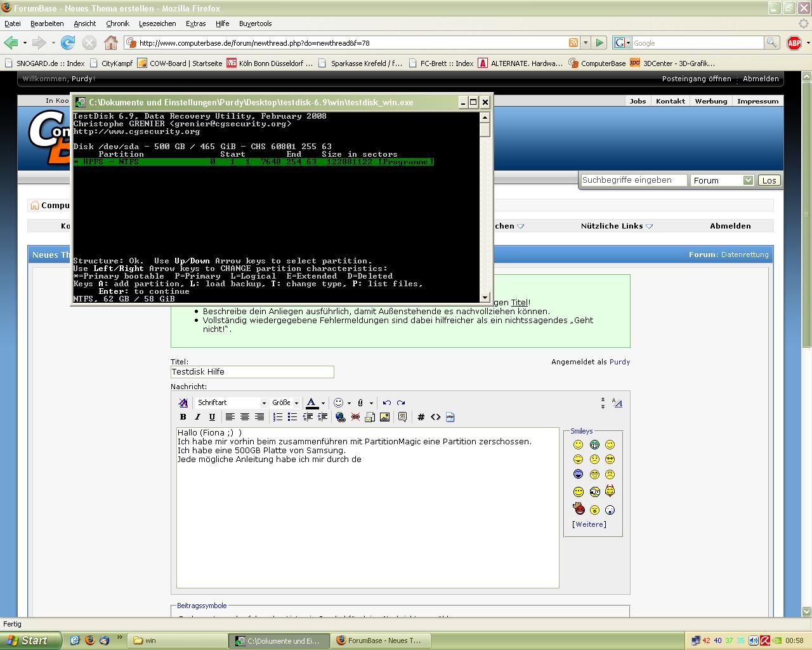Click into the Titel input field
Image resolution: width=812 pixels, height=650 pixels.
click(x=252, y=372)
